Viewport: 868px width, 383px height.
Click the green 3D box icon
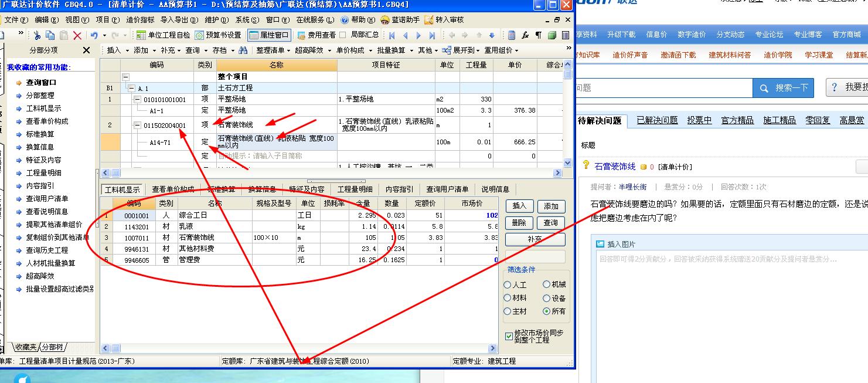coord(552,35)
